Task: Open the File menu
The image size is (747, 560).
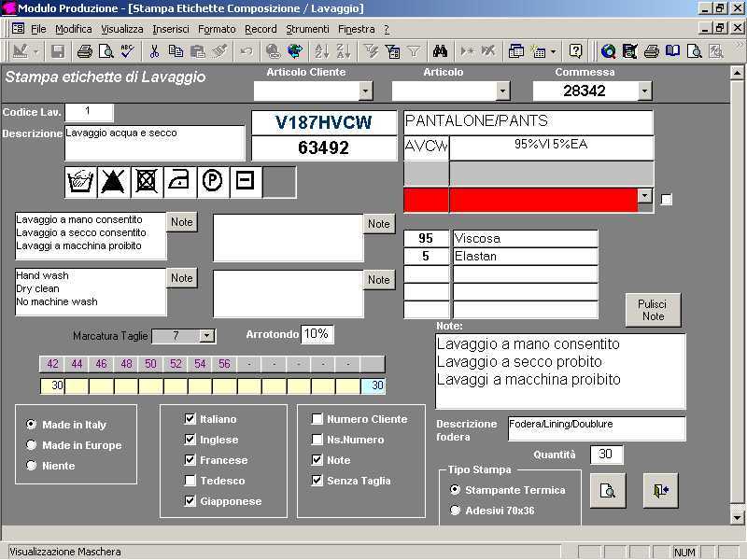Action: click(38, 29)
